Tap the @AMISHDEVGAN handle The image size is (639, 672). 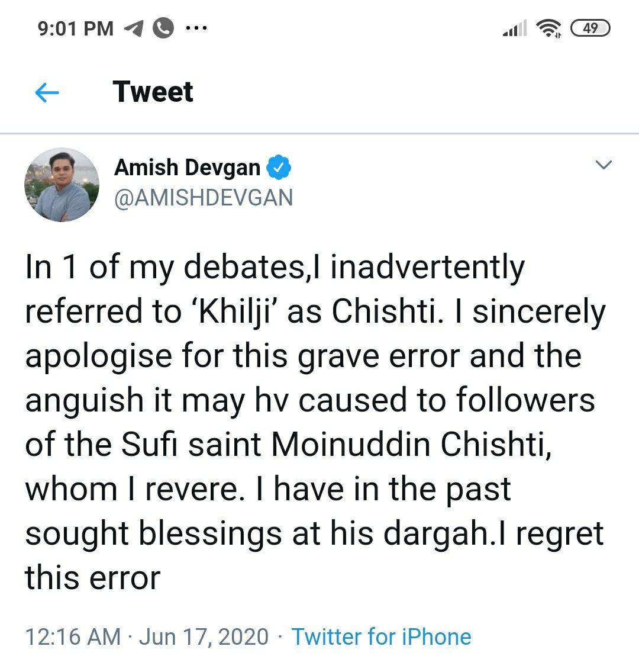pyautogui.click(x=204, y=198)
